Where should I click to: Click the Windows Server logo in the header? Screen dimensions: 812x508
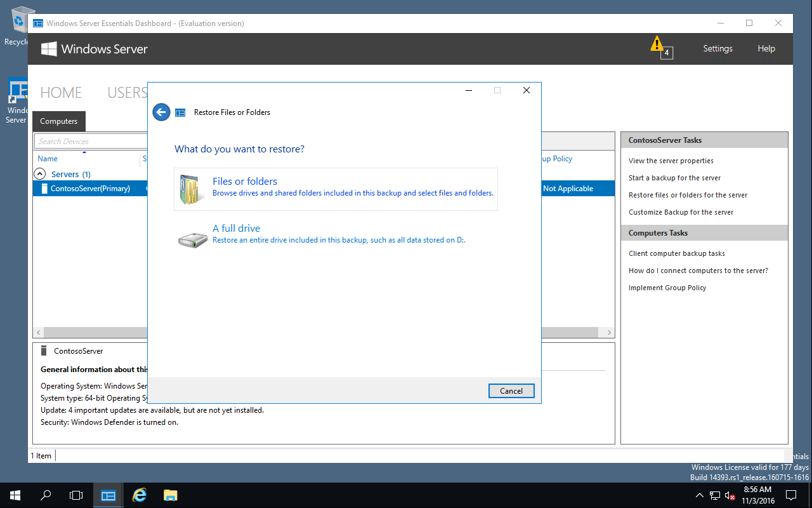(94, 49)
